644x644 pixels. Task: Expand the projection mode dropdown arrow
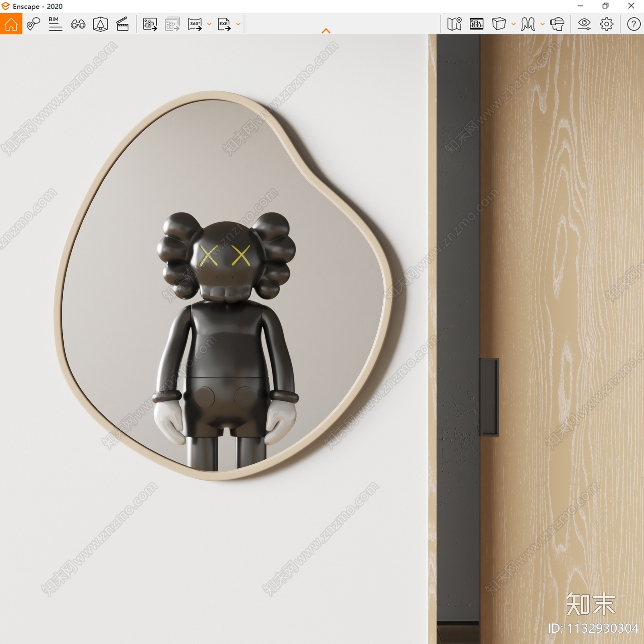[514, 24]
